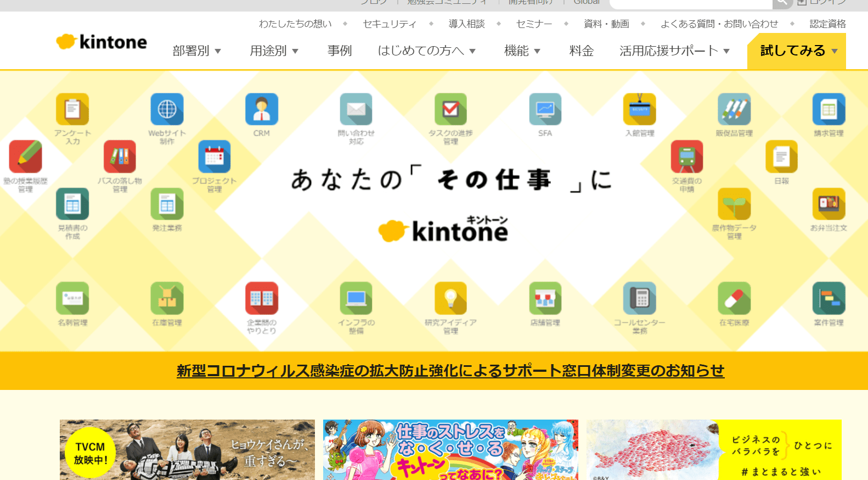868x480 pixels.
Task: Open the 導入相談 link
Action: pos(466,24)
